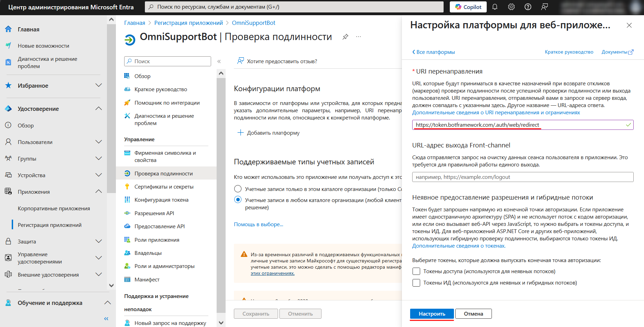Viewport: 644px width, 327px height.
Task: Click Главная breadcrumb link
Action: pyautogui.click(x=135, y=23)
